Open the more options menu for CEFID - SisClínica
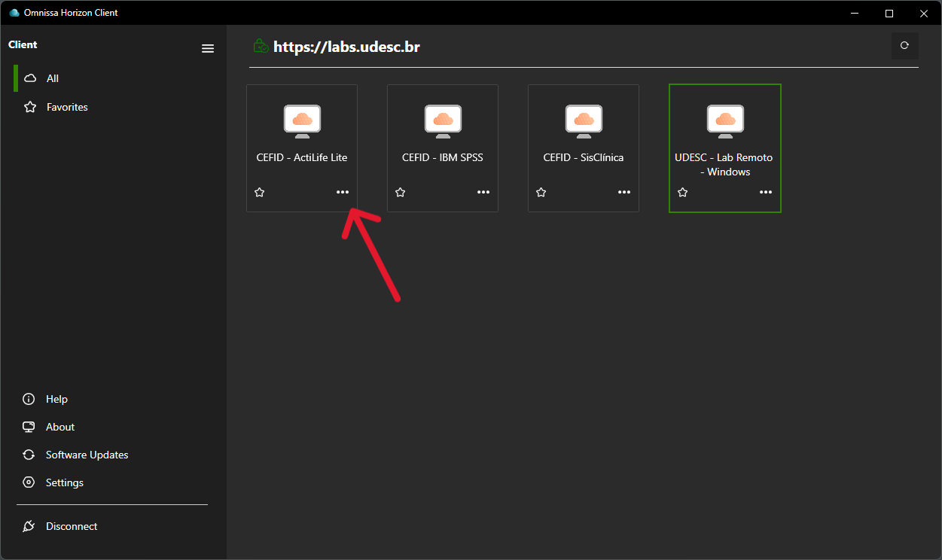942x560 pixels. click(x=624, y=193)
